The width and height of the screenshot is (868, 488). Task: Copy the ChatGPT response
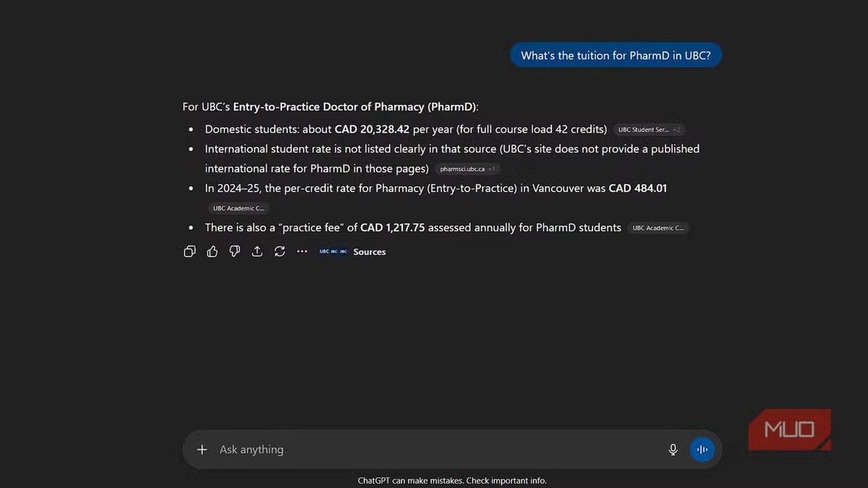(190, 252)
